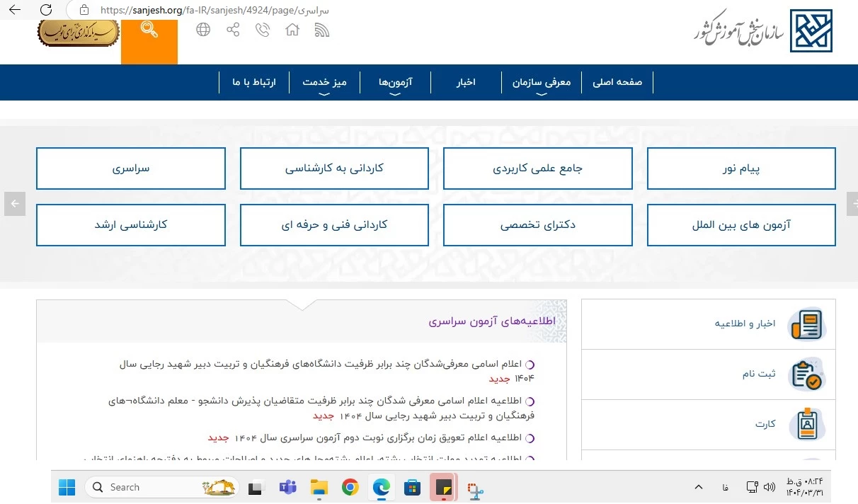The image size is (858, 504).
Task: Click the home icon in header
Action: tap(292, 30)
